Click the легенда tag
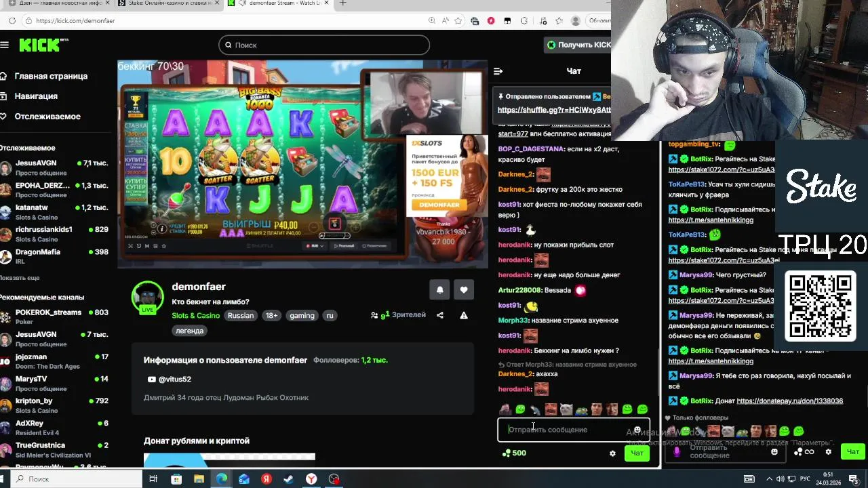The image size is (868, 488). click(189, 331)
